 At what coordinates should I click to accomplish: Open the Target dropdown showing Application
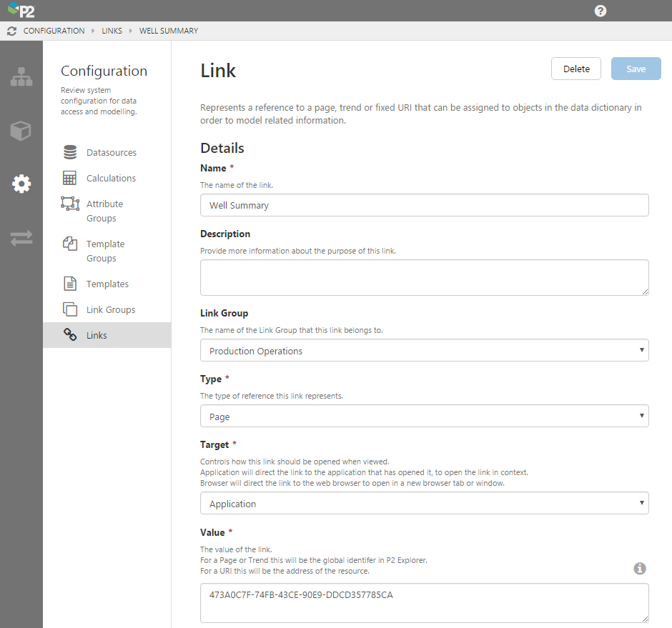click(424, 504)
